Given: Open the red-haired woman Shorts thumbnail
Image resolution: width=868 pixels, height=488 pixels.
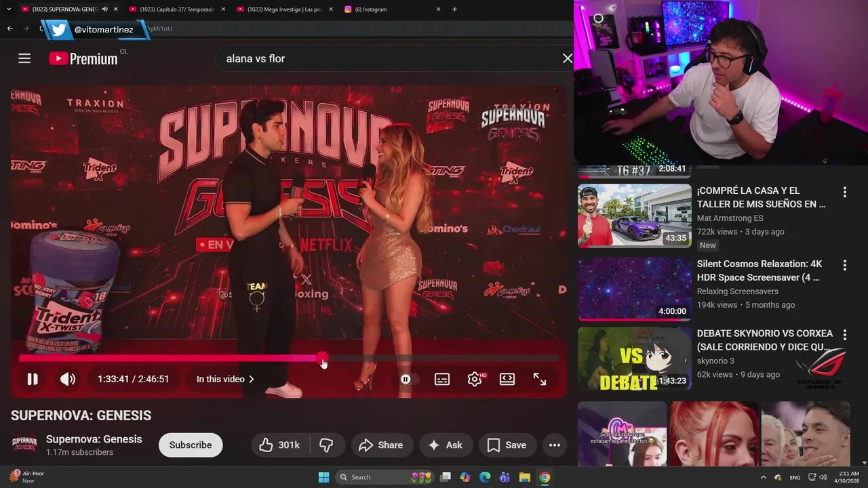Looking at the screenshot, I should pos(714,434).
